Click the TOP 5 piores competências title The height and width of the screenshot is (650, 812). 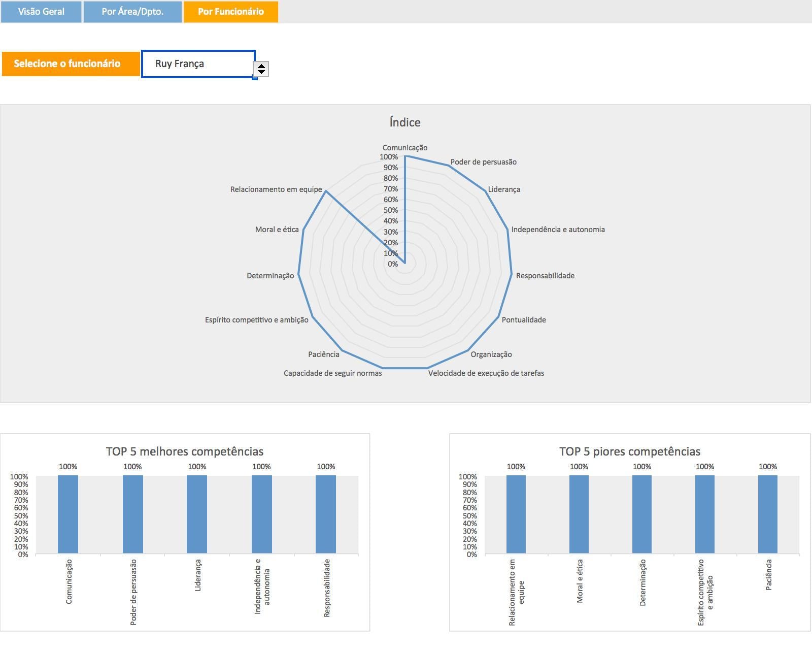[x=629, y=451]
